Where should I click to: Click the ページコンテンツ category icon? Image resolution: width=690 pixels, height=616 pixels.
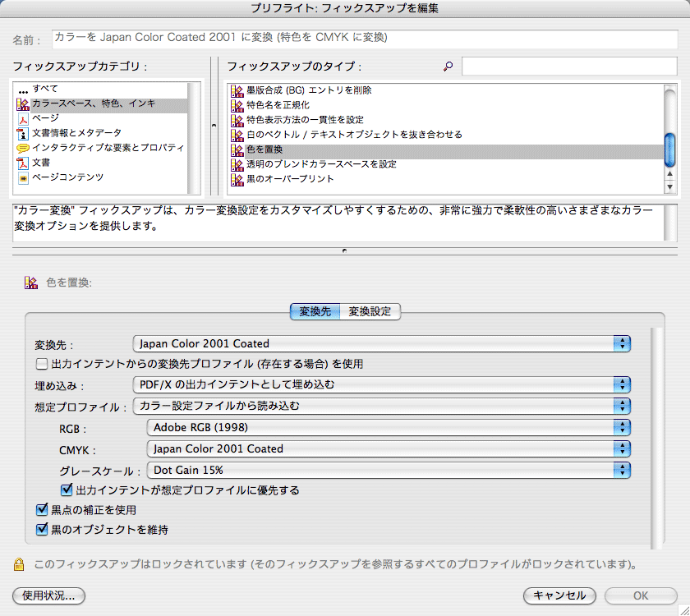pyautogui.click(x=23, y=178)
